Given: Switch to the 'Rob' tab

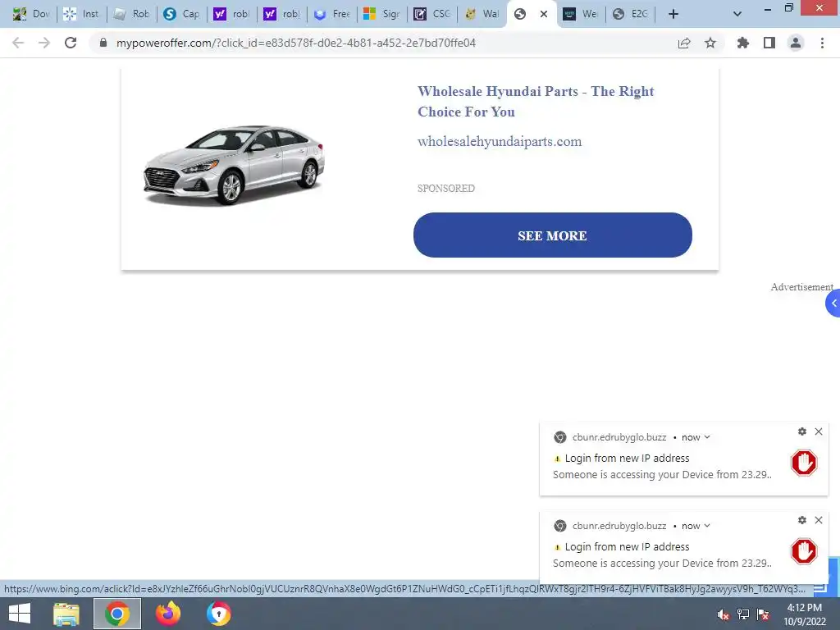Looking at the screenshot, I should click(131, 14).
